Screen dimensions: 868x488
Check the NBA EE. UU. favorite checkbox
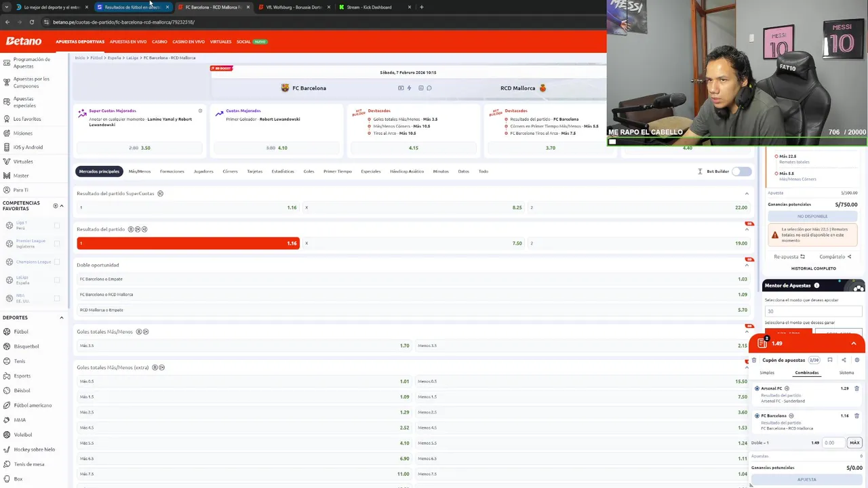point(57,298)
